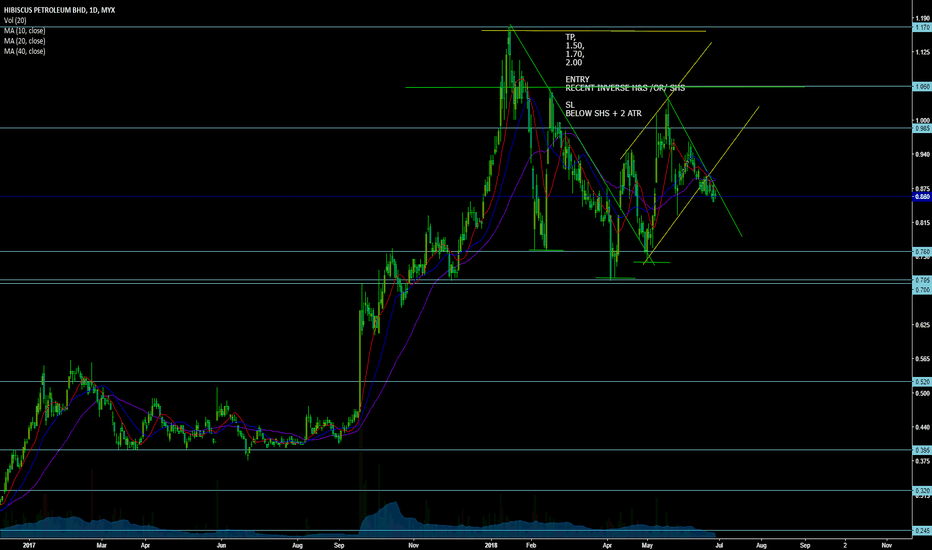Image resolution: width=932 pixels, height=550 pixels.
Task: Click the '1.50,' target price text
Action: point(575,46)
